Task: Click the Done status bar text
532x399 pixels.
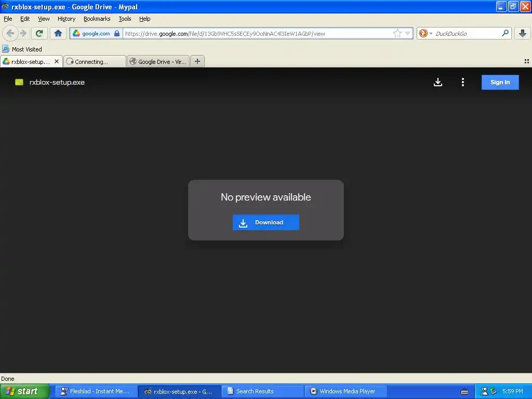Action: [x=7, y=379]
